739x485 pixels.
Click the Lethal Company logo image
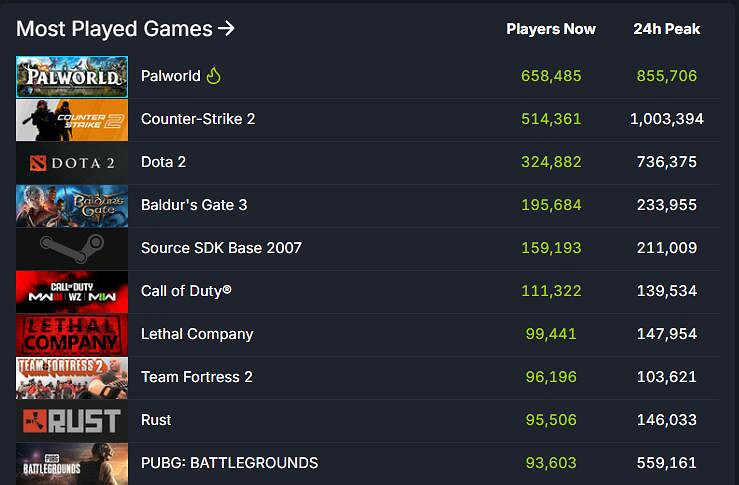coord(72,335)
